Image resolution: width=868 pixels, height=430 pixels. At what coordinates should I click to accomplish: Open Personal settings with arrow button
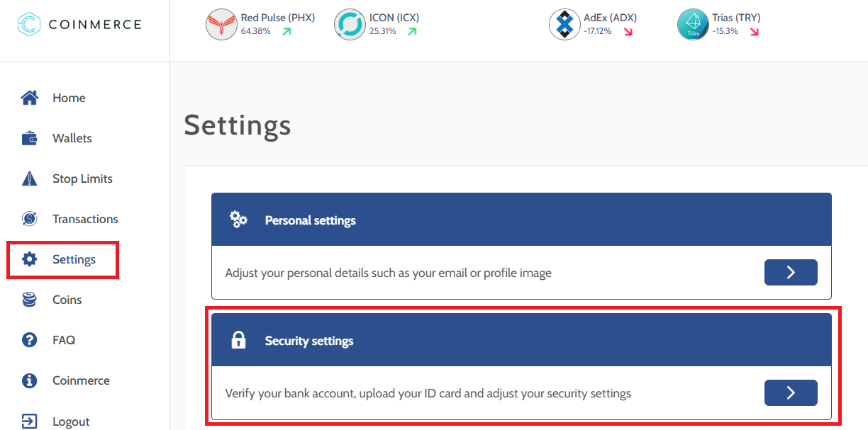click(x=791, y=273)
